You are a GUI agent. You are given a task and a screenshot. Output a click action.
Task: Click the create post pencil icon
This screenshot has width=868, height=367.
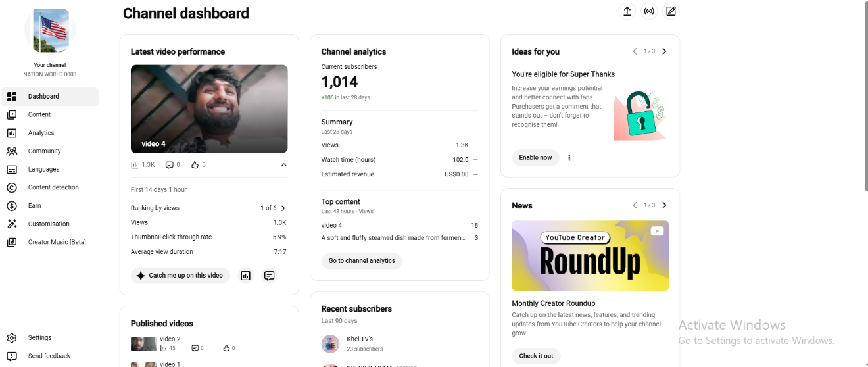(671, 11)
